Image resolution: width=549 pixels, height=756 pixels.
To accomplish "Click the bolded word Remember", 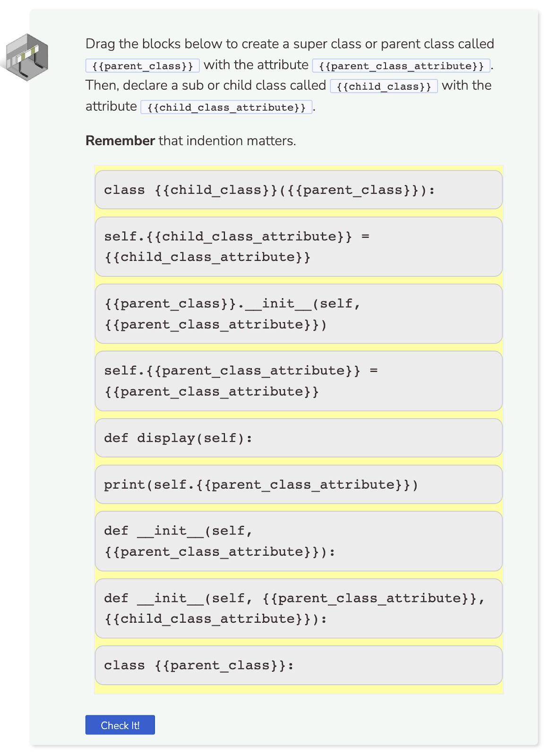I will click(120, 140).
